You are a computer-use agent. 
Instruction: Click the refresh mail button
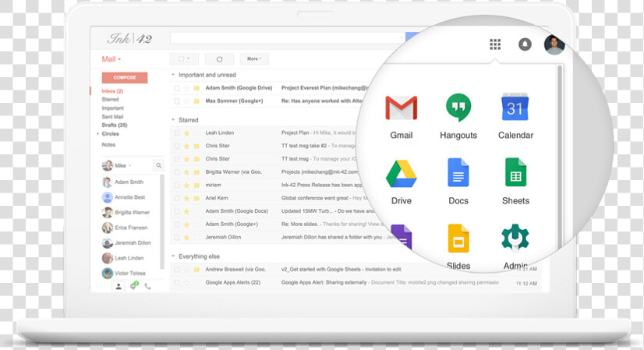[x=219, y=59]
